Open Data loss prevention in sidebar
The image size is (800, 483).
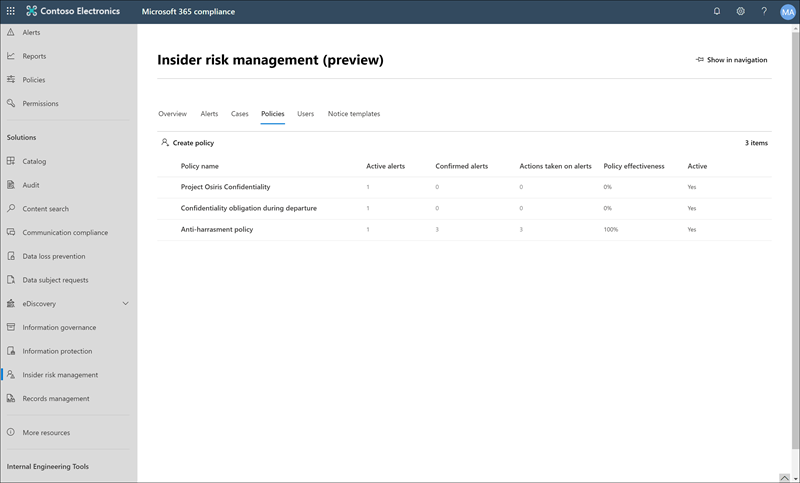54,256
